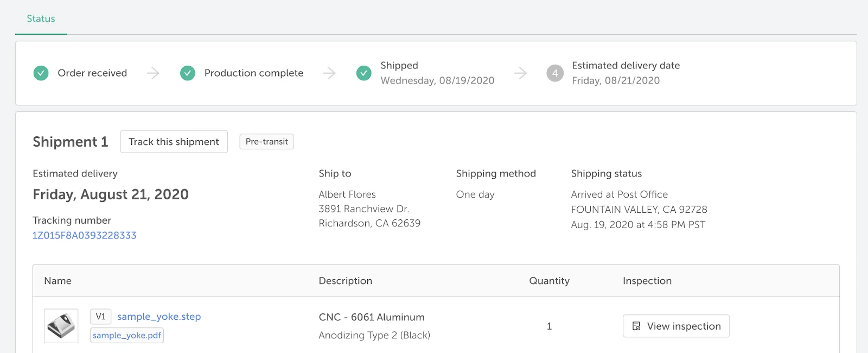Click the arrow after Production complete
This screenshot has height=353, width=868.
click(x=330, y=73)
